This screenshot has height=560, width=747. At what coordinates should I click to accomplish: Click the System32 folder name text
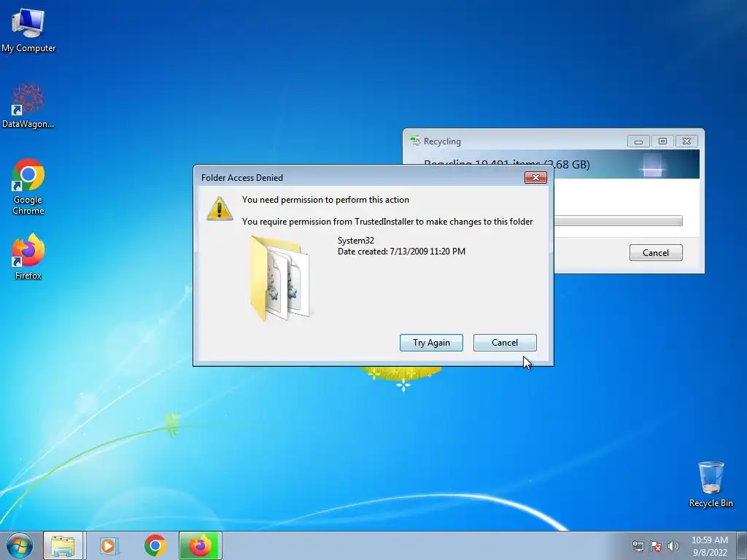click(356, 241)
